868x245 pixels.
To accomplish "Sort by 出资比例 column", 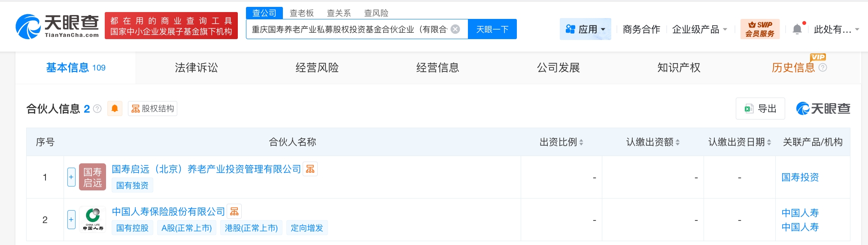I will [x=581, y=142].
